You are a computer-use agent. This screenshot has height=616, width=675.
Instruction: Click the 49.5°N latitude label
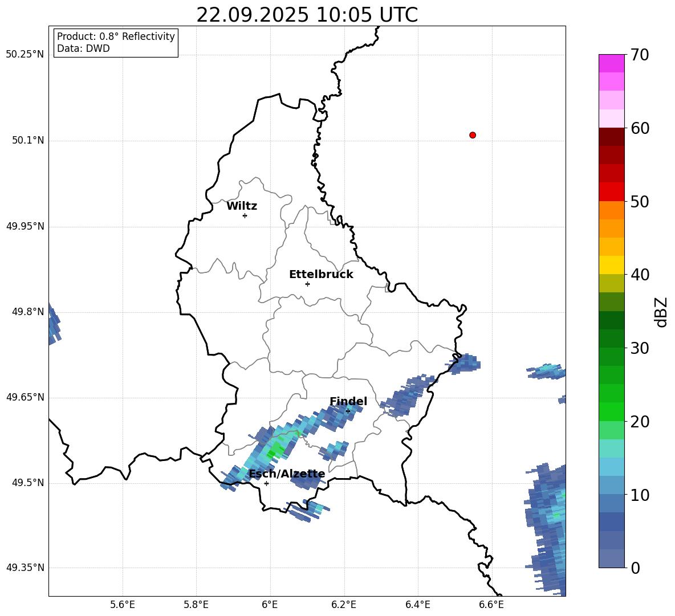(x=28, y=482)
